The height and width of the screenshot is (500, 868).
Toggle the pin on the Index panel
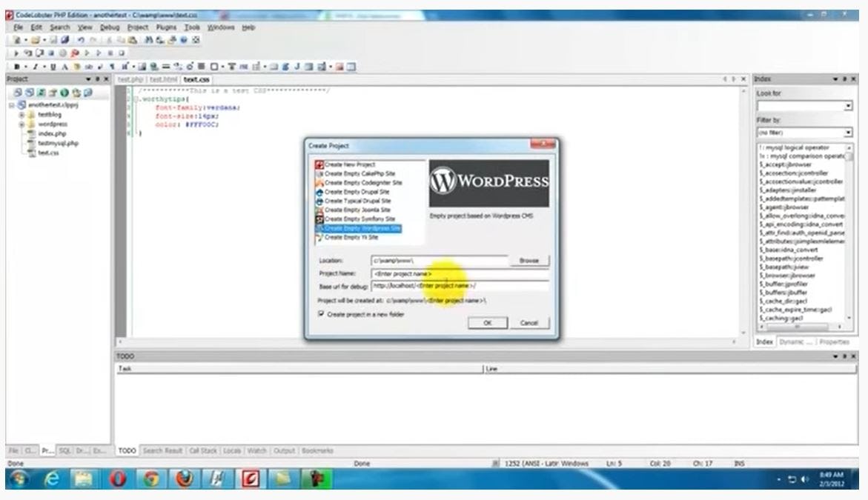pyautogui.click(x=844, y=79)
